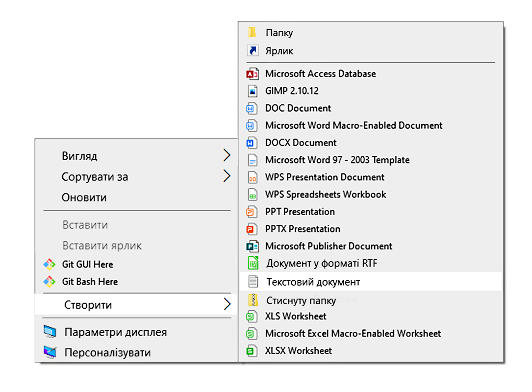Select Оновити in the context menu
The width and height of the screenshot is (532, 392).
(x=84, y=197)
